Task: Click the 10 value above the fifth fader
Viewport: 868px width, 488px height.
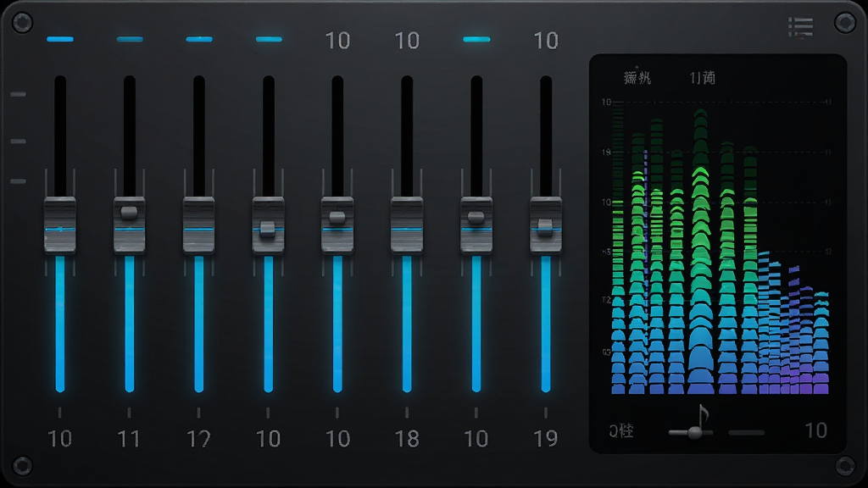Action: click(337, 41)
